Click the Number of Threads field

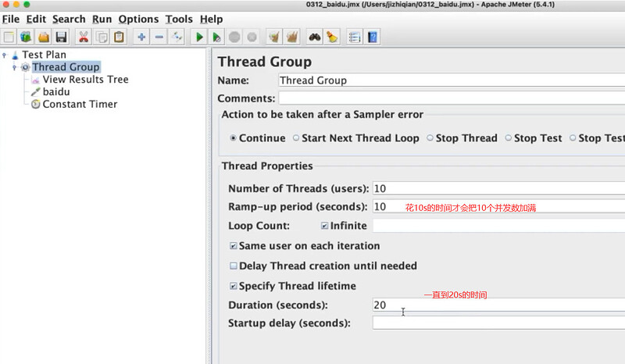[498, 188]
